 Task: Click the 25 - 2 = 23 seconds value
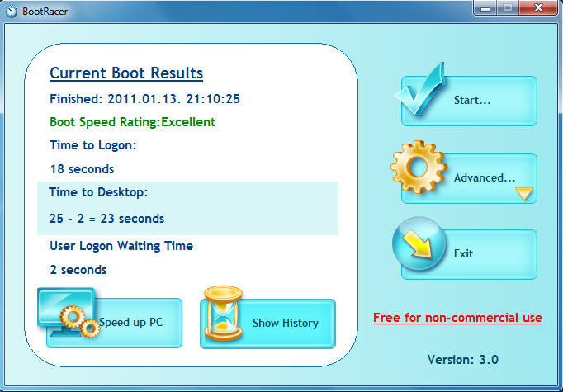(x=106, y=218)
